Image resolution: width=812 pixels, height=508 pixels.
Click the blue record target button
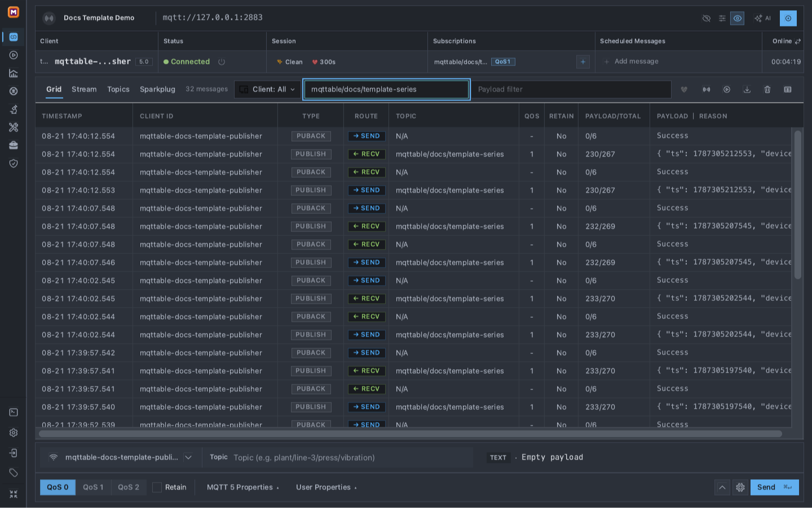coord(788,19)
